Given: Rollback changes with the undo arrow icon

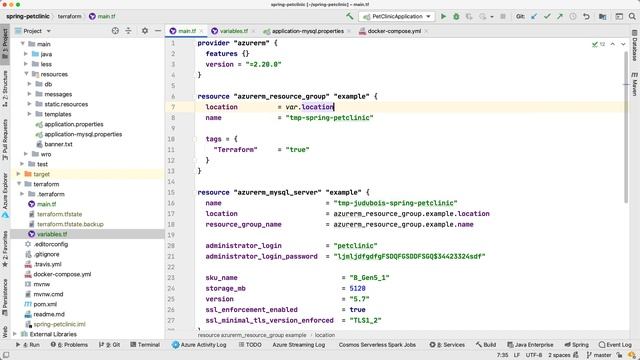Looking at the screenshot, I should [x=586, y=16].
